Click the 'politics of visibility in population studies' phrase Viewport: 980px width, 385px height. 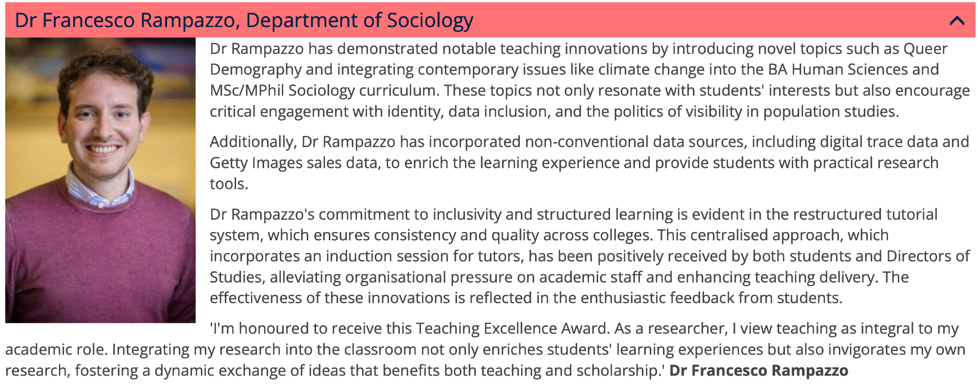coord(755,112)
